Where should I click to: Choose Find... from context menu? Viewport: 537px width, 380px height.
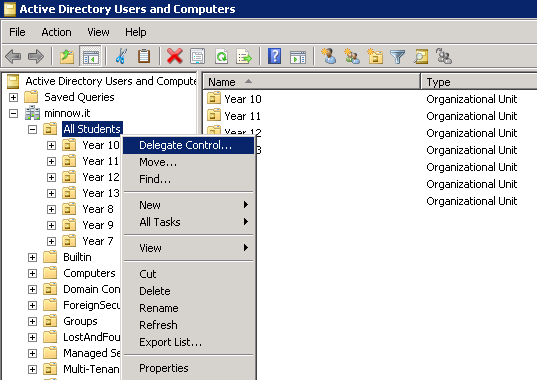click(x=188, y=179)
